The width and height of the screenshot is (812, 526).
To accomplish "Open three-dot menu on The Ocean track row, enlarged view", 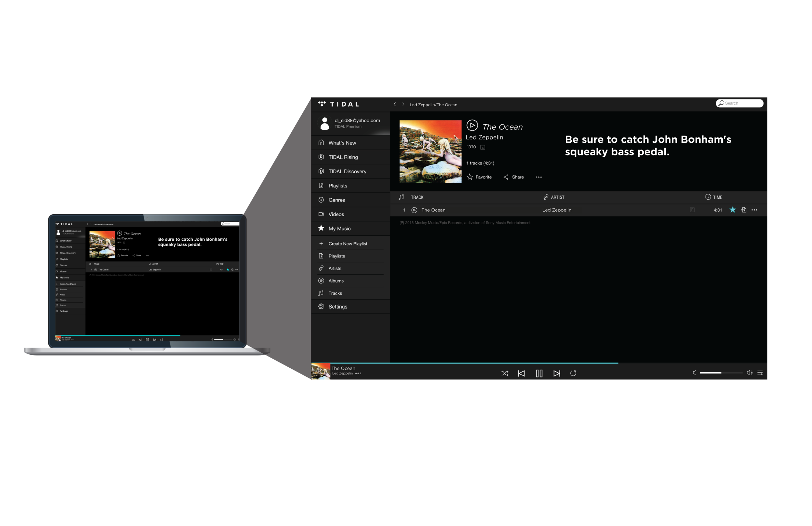I will pyautogui.click(x=754, y=210).
